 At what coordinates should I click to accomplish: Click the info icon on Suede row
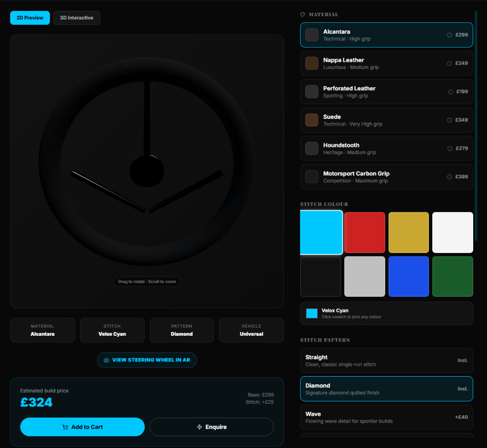coord(449,120)
